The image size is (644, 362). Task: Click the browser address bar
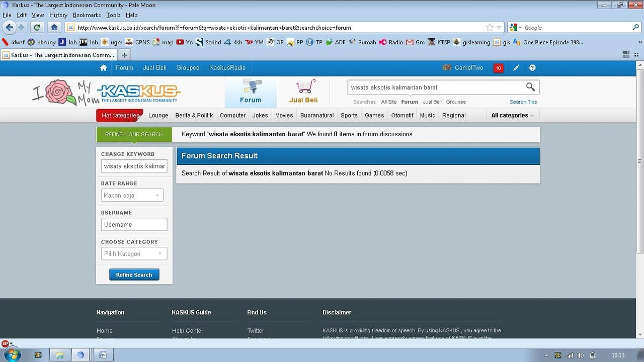pyautogui.click(x=280, y=28)
